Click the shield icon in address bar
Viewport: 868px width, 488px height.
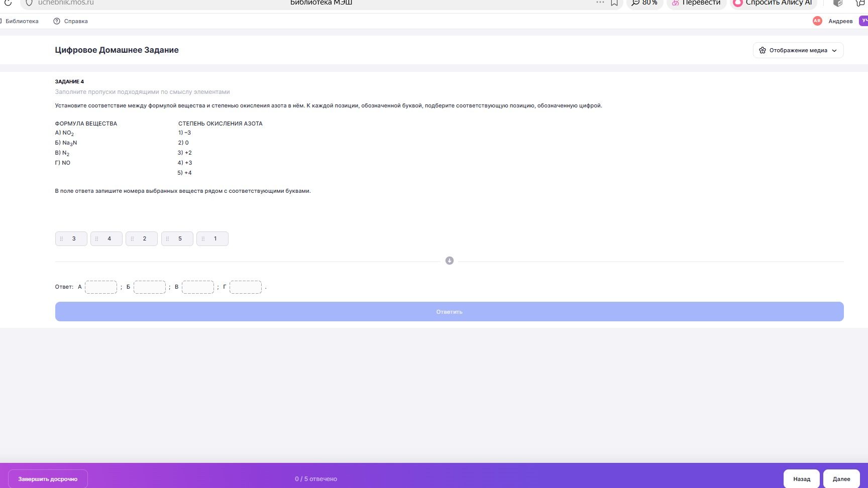[x=29, y=3]
